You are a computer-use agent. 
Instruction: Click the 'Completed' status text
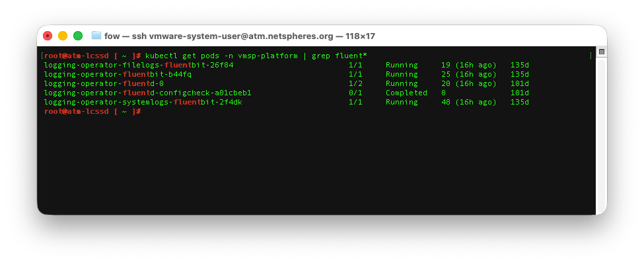click(x=406, y=93)
